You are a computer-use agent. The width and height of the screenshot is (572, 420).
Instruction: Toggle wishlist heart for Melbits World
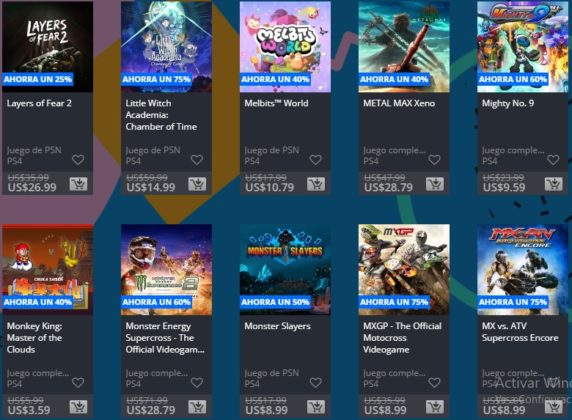point(316,160)
